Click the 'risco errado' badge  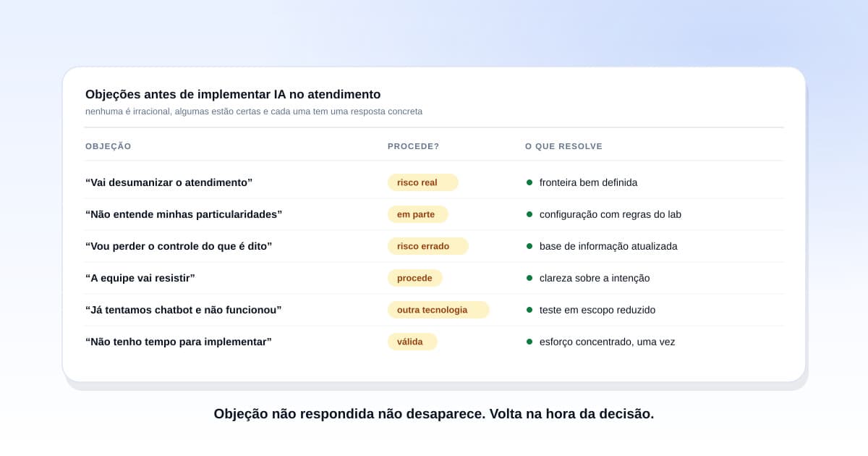point(428,246)
